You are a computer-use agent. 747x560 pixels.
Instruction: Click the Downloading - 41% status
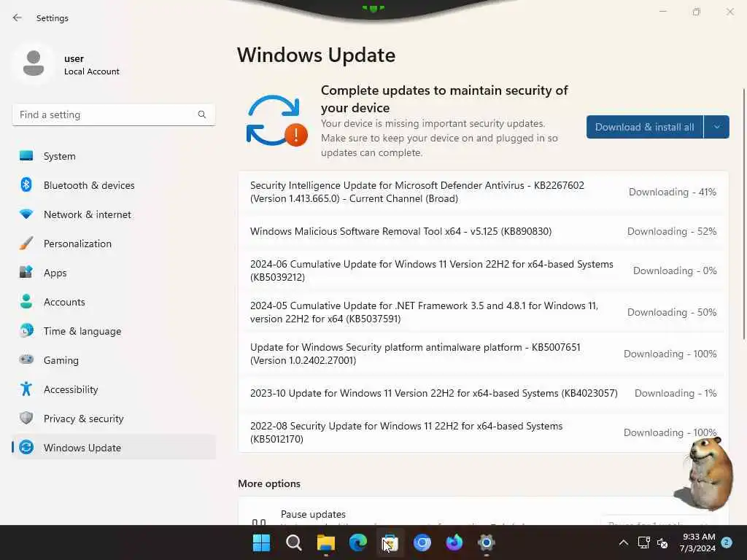[x=672, y=192]
